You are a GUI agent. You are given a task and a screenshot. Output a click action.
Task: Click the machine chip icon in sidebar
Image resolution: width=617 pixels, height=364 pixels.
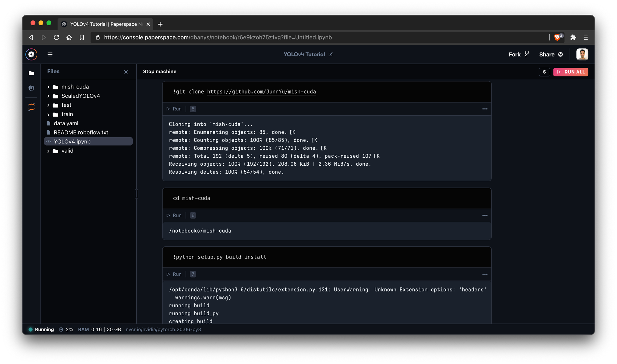31,88
